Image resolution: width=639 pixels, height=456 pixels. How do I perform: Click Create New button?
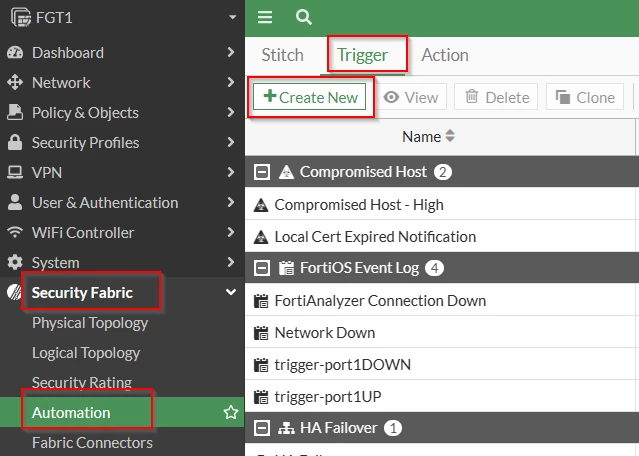point(309,97)
